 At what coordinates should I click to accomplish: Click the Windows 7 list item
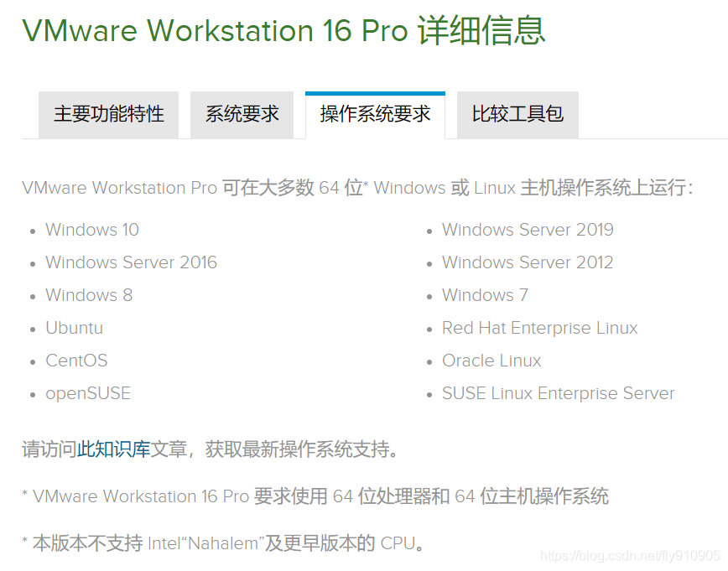pos(485,295)
